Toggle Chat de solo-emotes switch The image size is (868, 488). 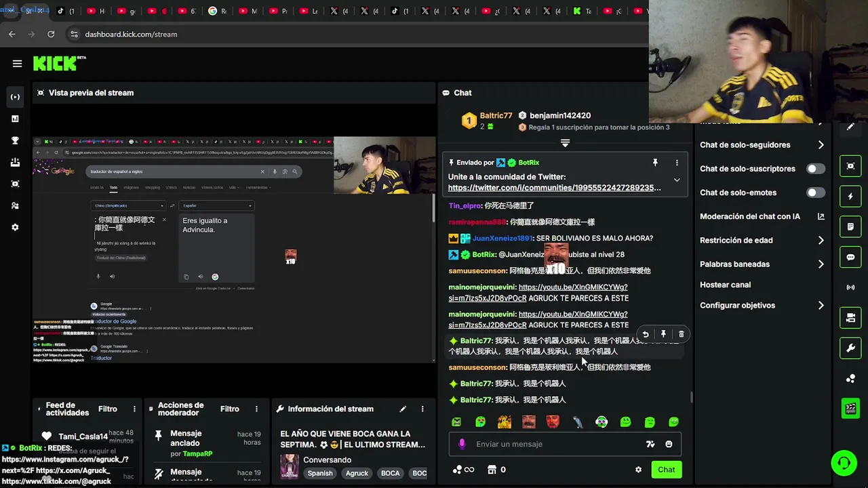pyautogui.click(x=816, y=192)
